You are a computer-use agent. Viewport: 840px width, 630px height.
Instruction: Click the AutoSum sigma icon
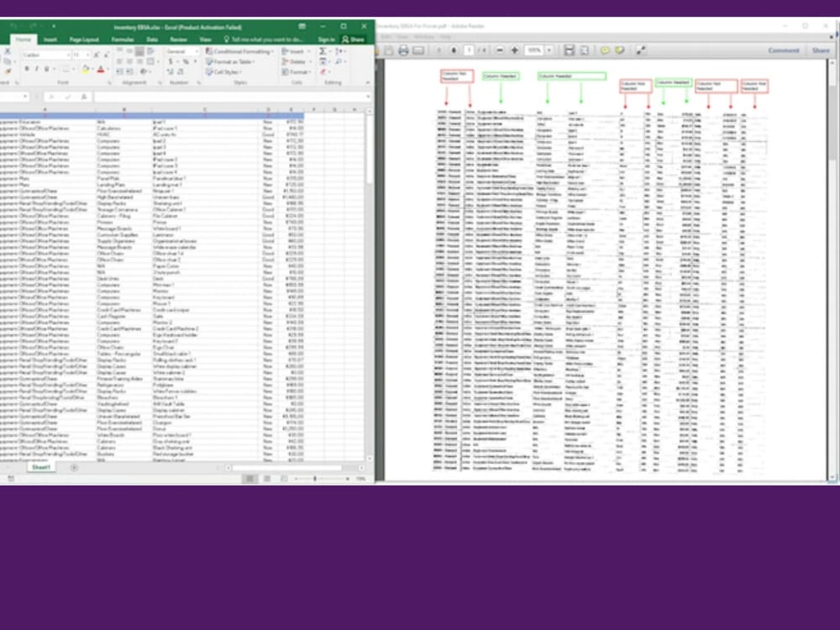pos(323,51)
